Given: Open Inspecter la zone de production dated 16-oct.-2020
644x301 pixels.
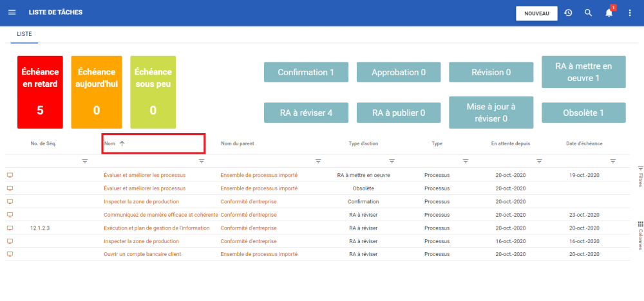Looking at the screenshot, I should (141, 241).
